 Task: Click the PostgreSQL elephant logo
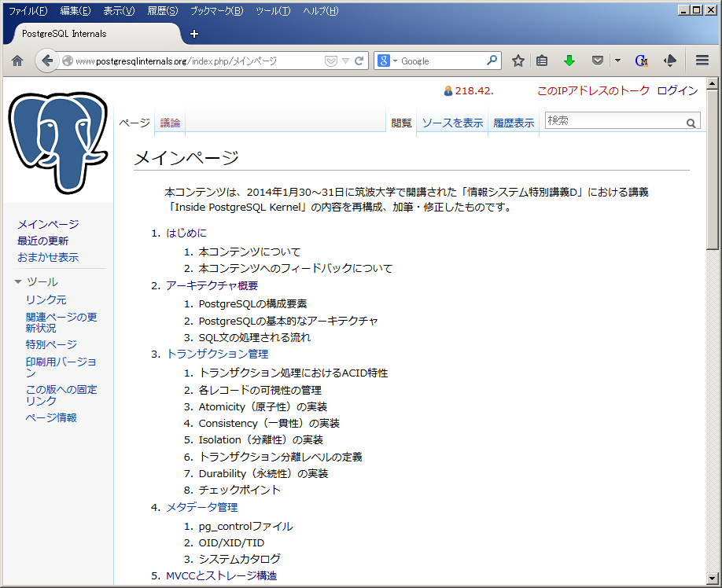pyautogui.click(x=58, y=142)
